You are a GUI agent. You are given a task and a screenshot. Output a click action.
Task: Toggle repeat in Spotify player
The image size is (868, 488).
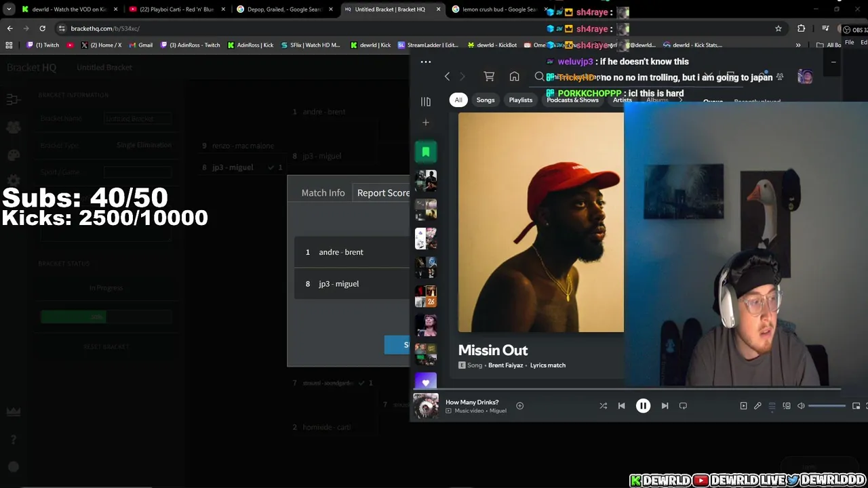tap(683, 406)
